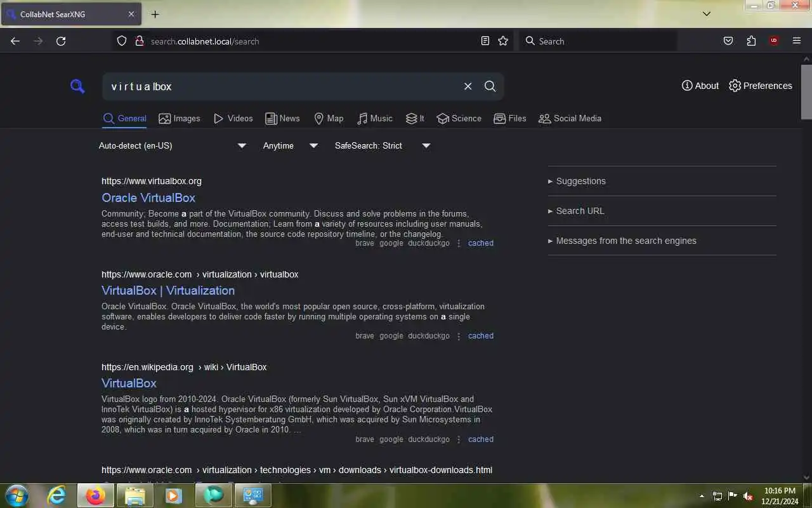Clear the search query with X
The image size is (812, 508).
pyautogui.click(x=468, y=86)
